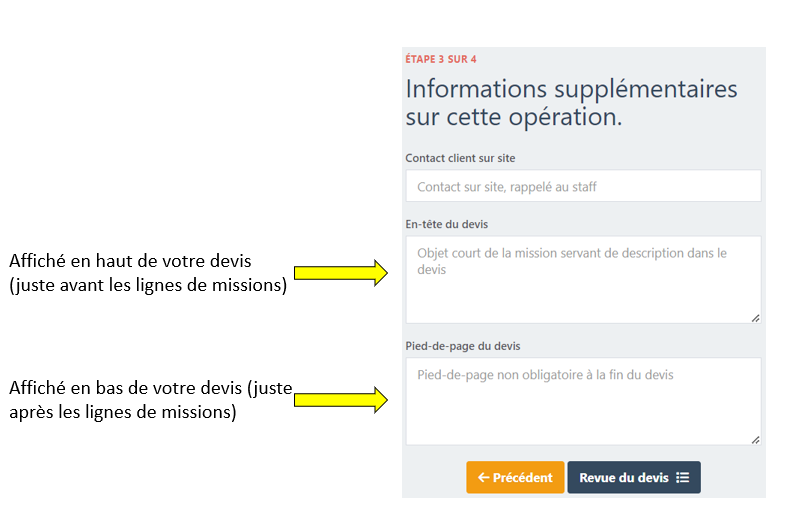Open Revue du devis
Image resolution: width=792 pixels, height=527 pixels.
(633, 478)
